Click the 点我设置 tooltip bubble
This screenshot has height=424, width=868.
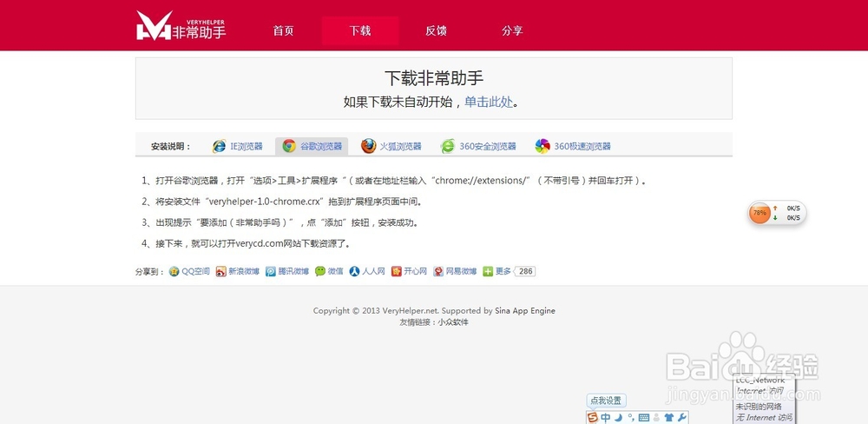point(606,401)
